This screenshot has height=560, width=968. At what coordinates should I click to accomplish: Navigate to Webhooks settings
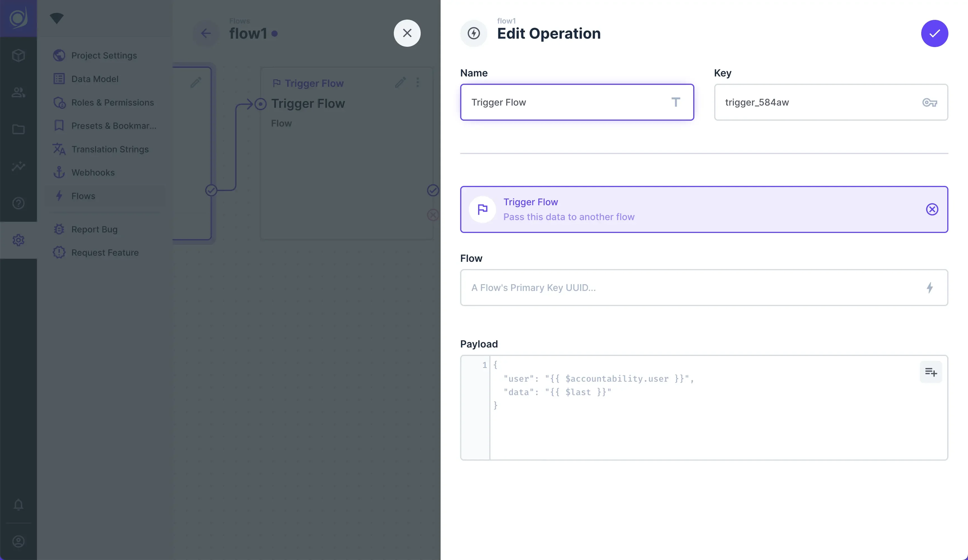(93, 172)
